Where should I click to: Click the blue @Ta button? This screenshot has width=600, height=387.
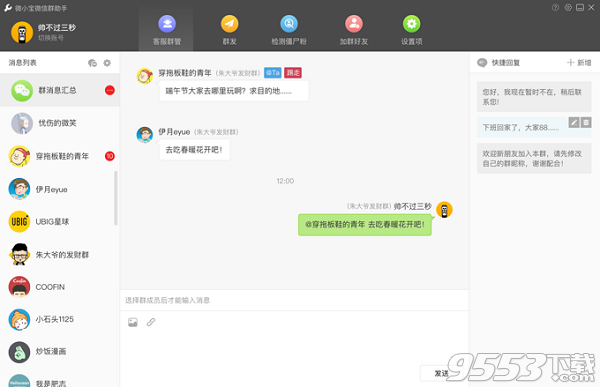tap(273, 73)
